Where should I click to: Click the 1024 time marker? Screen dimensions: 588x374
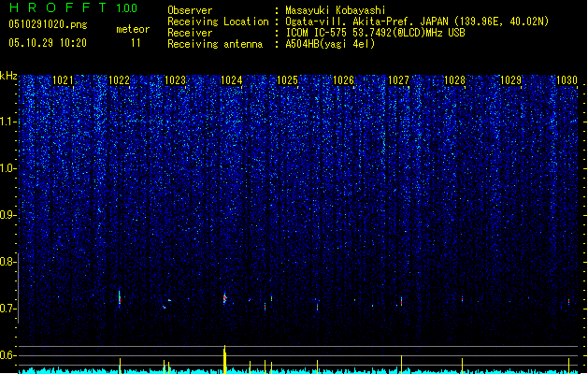[232, 80]
